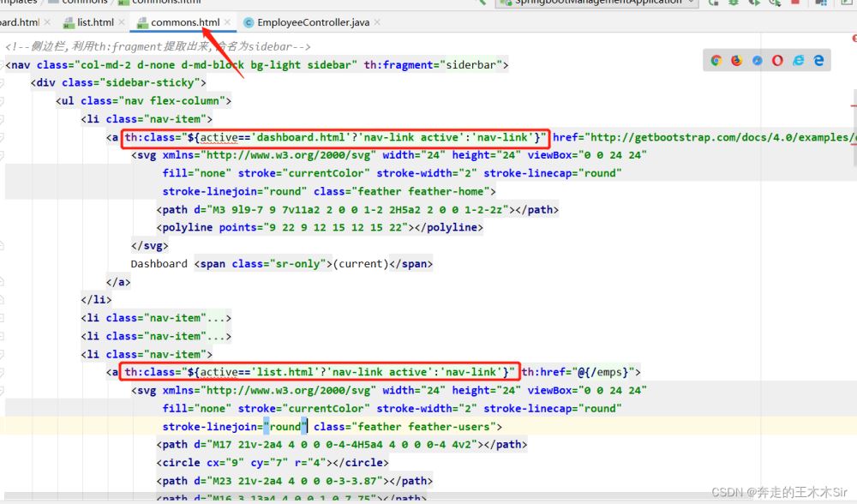Close the list.html tab
The height and width of the screenshot is (504, 857).
click(x=122, y=22)
